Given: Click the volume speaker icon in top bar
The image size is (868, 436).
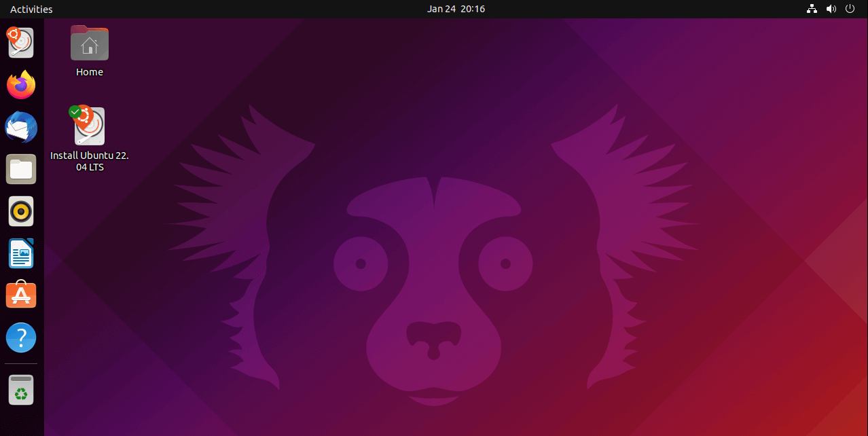Looking at the screenshot, I should coord(831,9).
